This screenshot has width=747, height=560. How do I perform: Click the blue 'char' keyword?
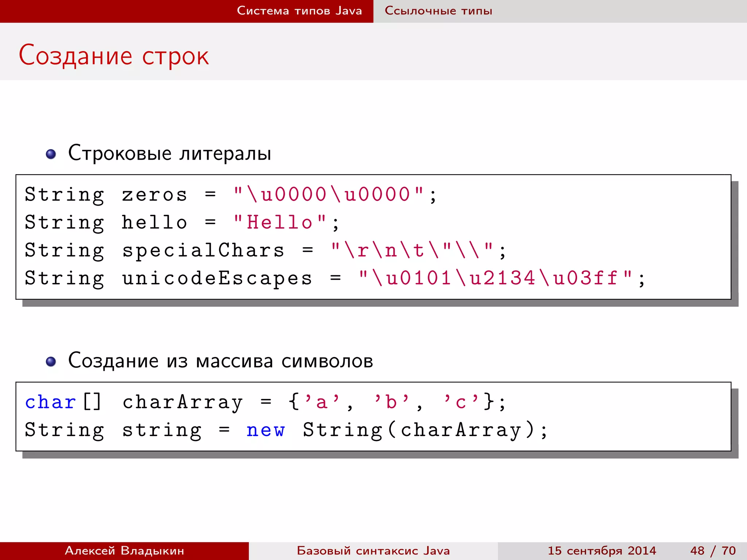(50, 402)
